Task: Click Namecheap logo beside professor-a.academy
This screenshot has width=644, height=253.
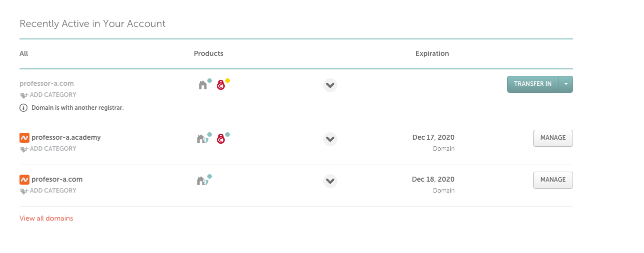Action: click(x=24, y=137)
